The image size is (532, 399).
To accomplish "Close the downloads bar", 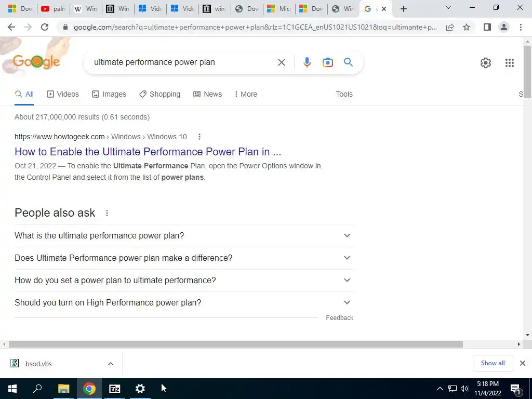I will tap(523, 363).
